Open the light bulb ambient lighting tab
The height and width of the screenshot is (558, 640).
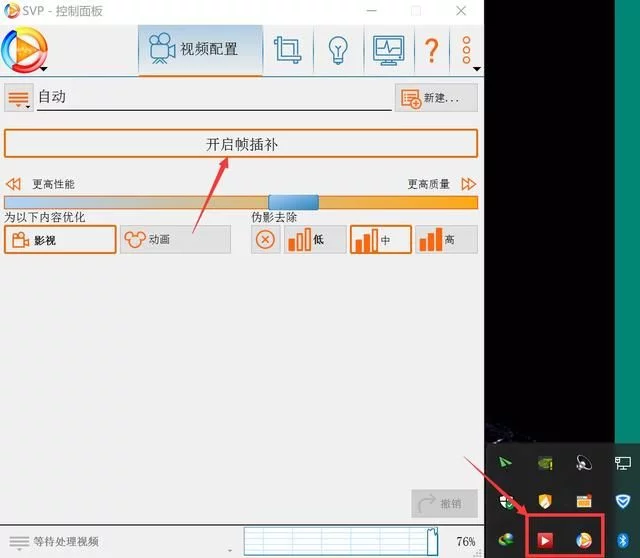point(338,50)
